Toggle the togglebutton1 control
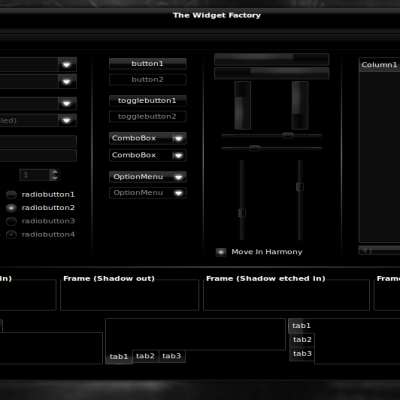The image size is (400, 400). (x=147, y=101)
